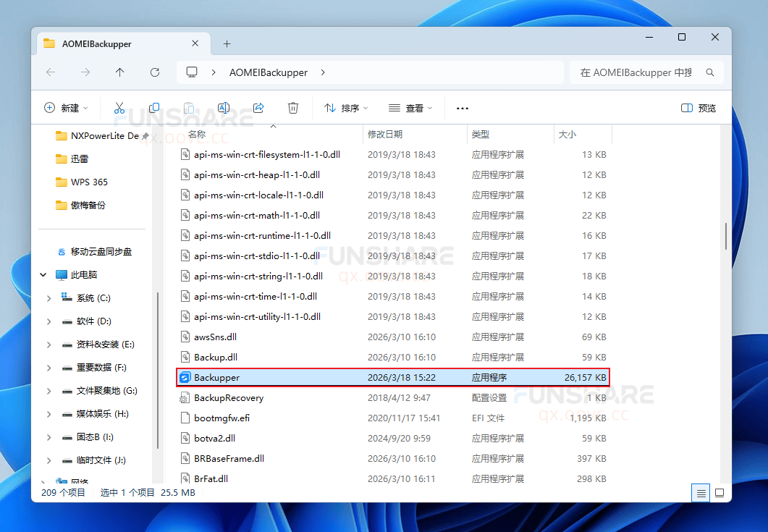The width and height of the screenshot is (768, 532).
Task: Toggle the 预览 preview pane
Action: tap(699, 108)
